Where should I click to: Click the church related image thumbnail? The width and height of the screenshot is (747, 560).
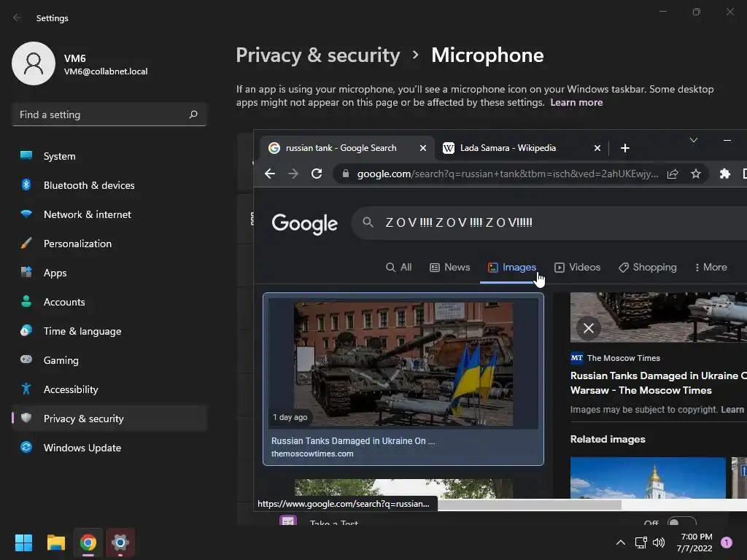[x=648, y=478]
